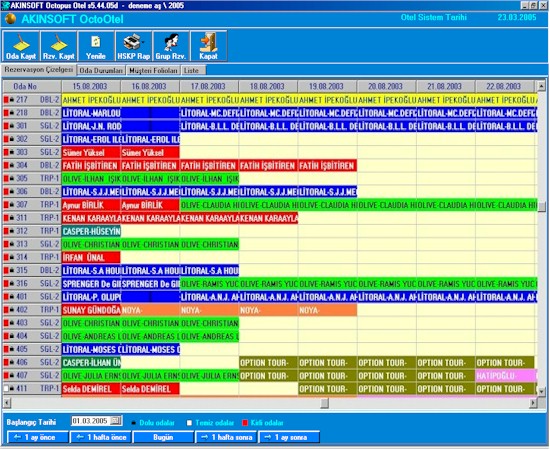Switch to Oda Durumları tab
This screenshot has height=450, width=550.
tap(101, 70)
